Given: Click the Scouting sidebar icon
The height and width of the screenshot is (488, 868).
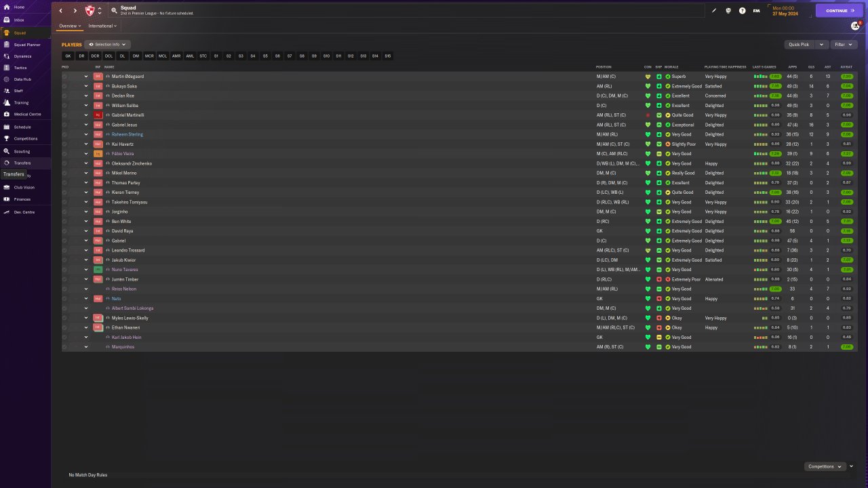Looking at the screenshot, I should coord(6,151).
